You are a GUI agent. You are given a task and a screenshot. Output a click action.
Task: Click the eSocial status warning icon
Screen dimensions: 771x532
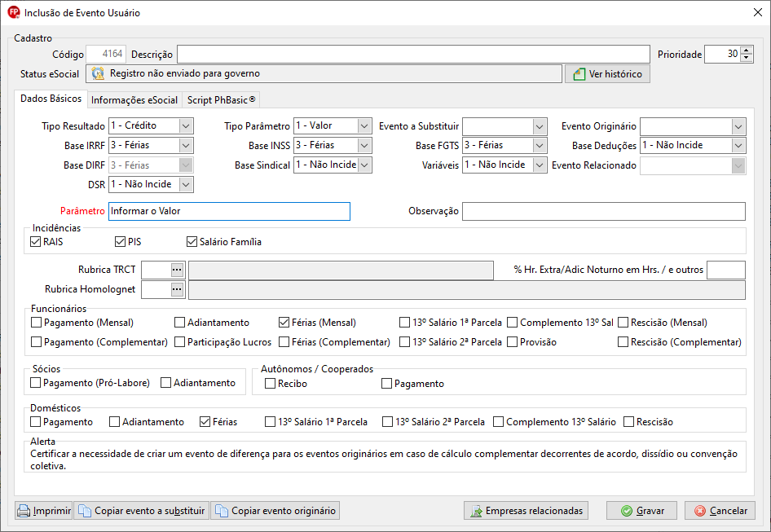point(98,74)
